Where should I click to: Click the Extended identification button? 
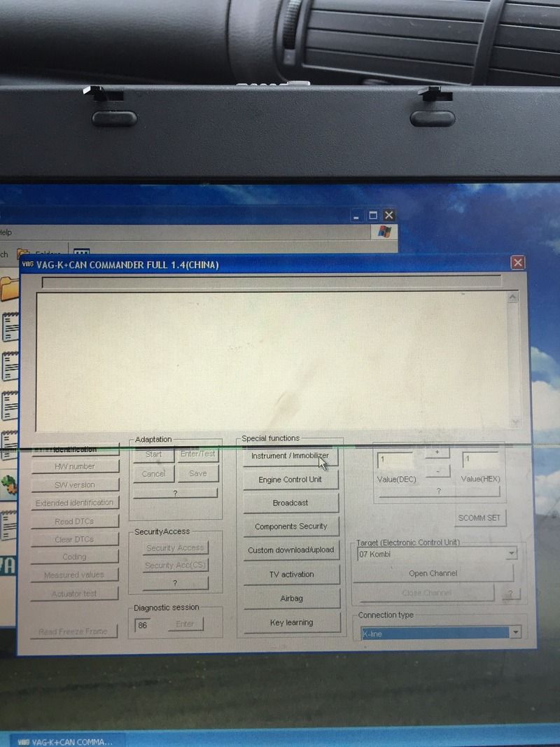coord(75,503)
